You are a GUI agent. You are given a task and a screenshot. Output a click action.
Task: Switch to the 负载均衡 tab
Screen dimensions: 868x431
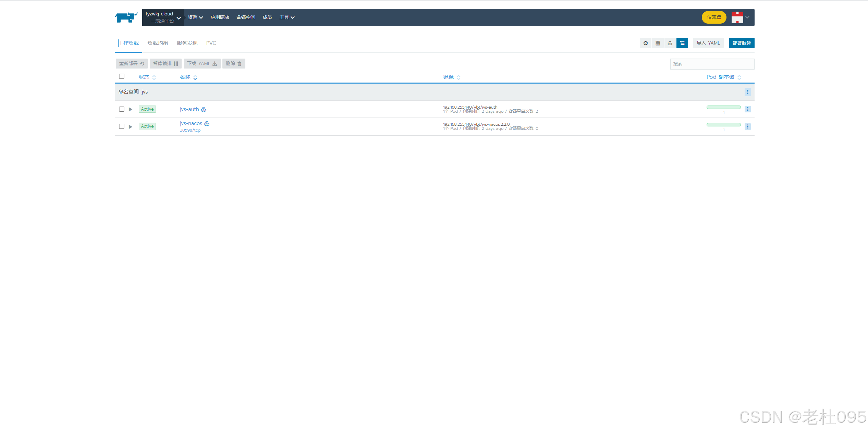158,43
